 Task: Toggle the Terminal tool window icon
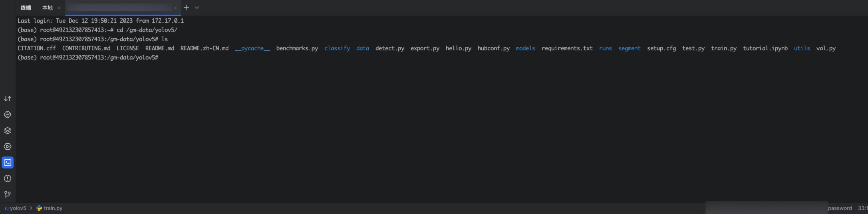click(x=8, y=162)
